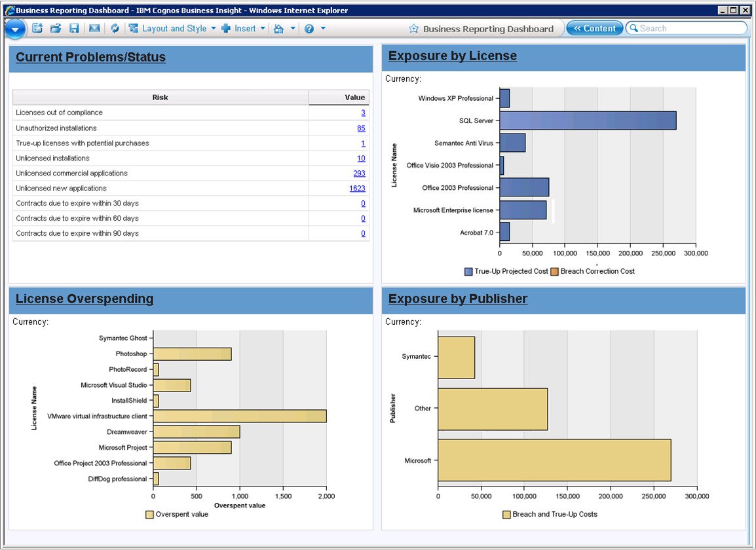The image size is (756, 550).
Task: Open the dropdown arrow beside Help icon
Action: click(323, 28)
